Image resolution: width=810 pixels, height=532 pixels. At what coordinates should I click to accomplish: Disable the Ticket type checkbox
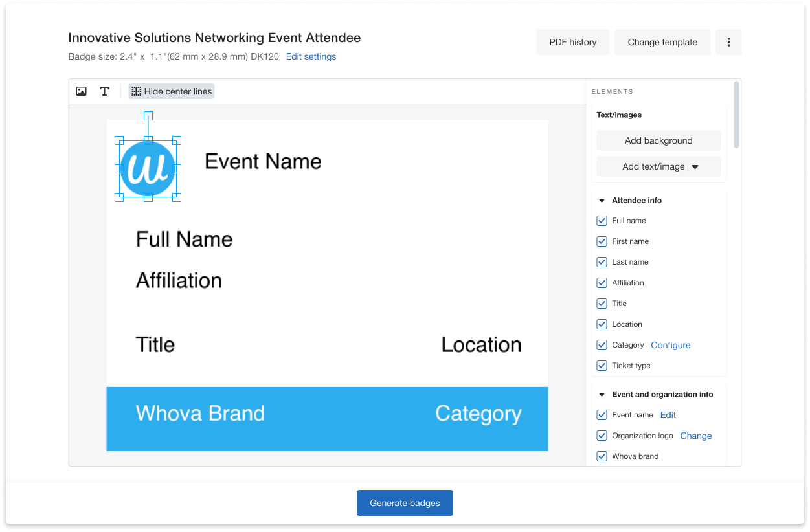[x=602, y=366]
